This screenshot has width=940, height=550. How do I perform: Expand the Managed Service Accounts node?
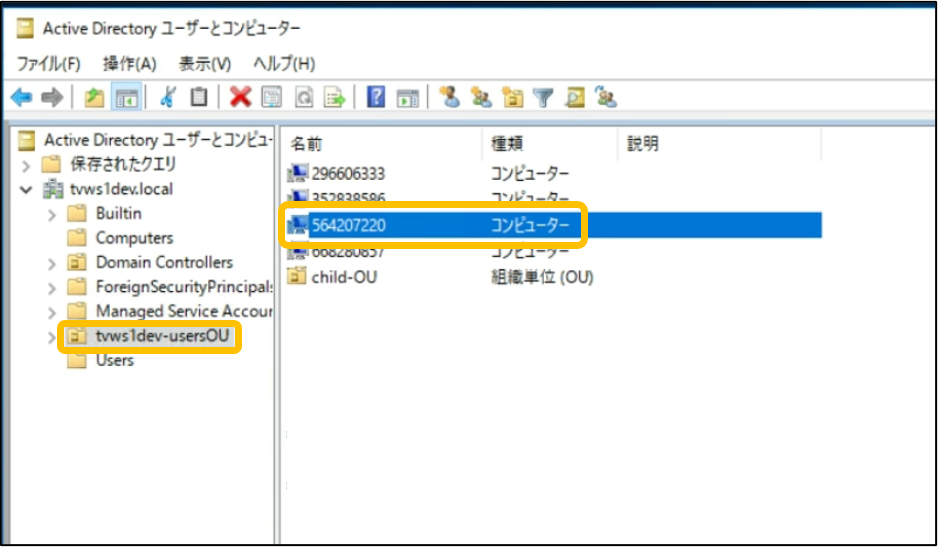click(x=52, y=313)
